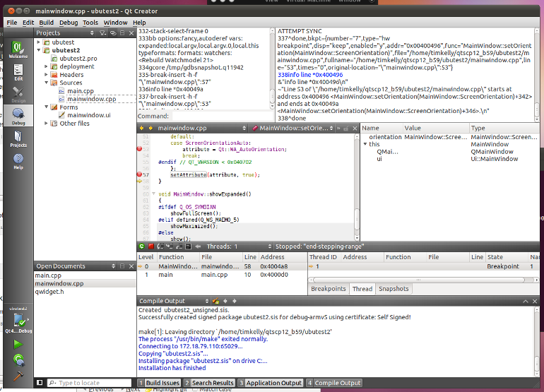Viewport: 544px width, 392px height.
Task: Open the Debug menu
Action: pyautogui.click(x=69, y=23)
